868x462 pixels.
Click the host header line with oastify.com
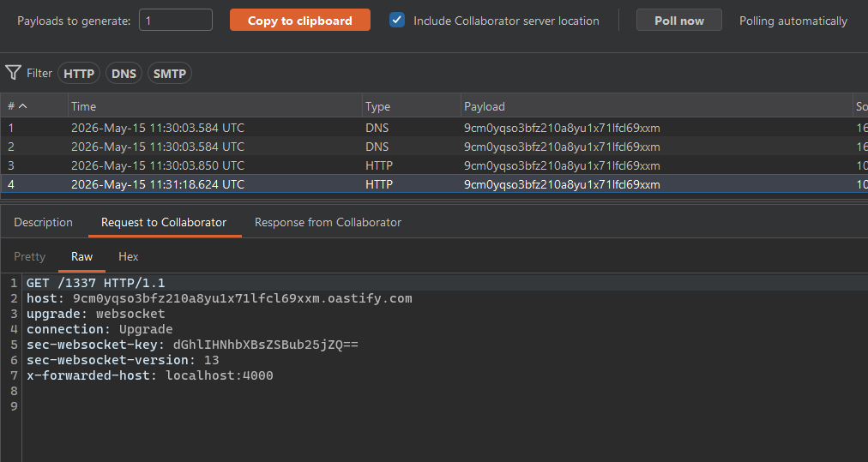(220, 299)
